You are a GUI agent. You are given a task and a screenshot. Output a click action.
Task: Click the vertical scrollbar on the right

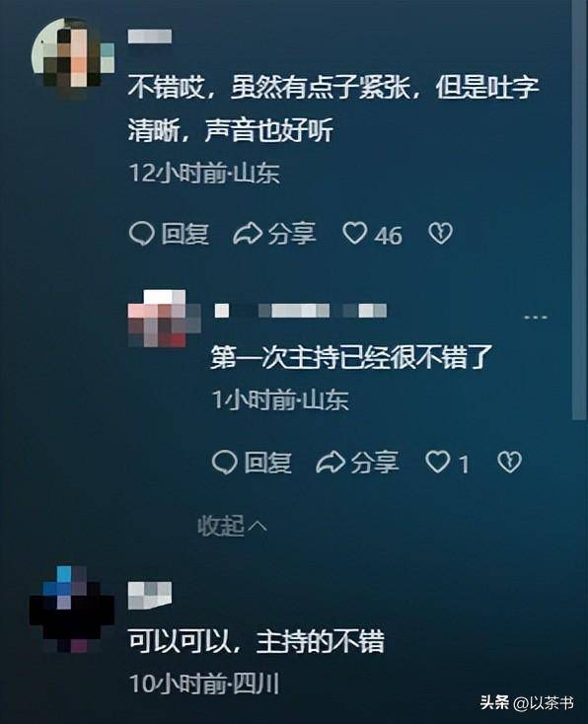tap(579, 210)
